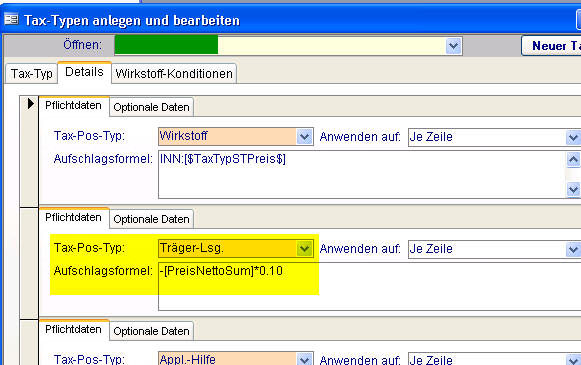This screenshot has width=581, height=365.
Task: Expand Anwenden auf dropdown in the Träger-Lsg. record
Action: (573, 249)
